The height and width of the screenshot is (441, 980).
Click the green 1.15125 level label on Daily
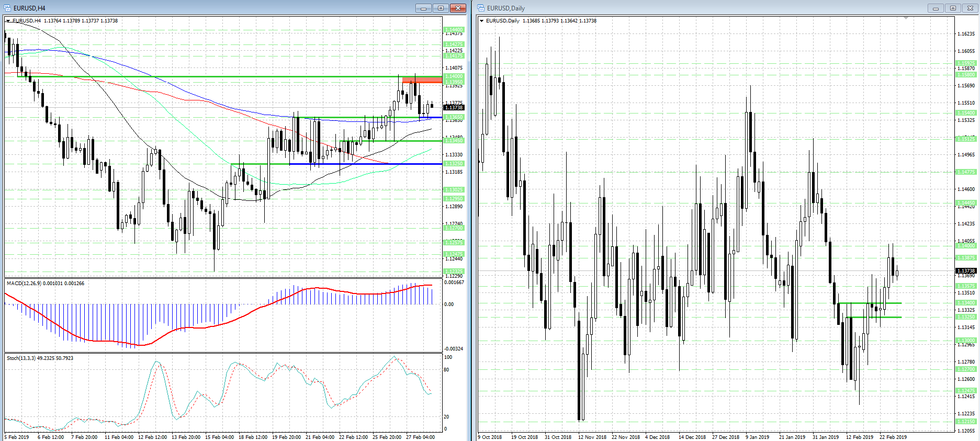pos(966,139)
